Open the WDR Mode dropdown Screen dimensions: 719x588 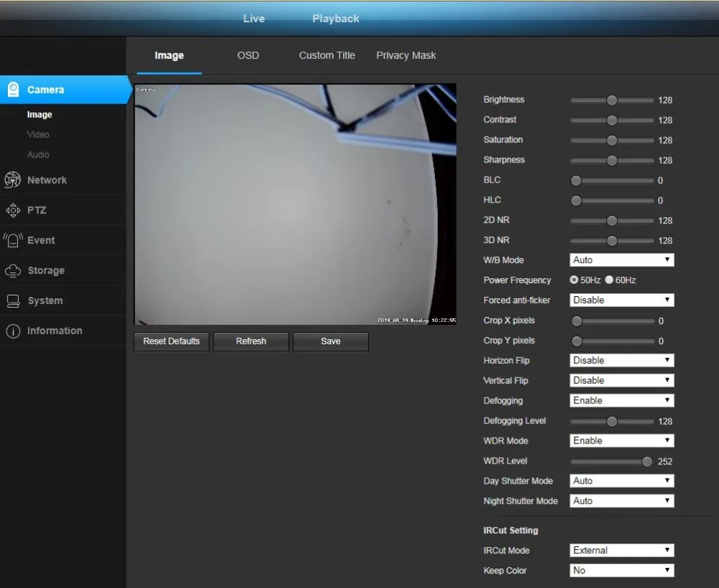click(x=622, y=441)
